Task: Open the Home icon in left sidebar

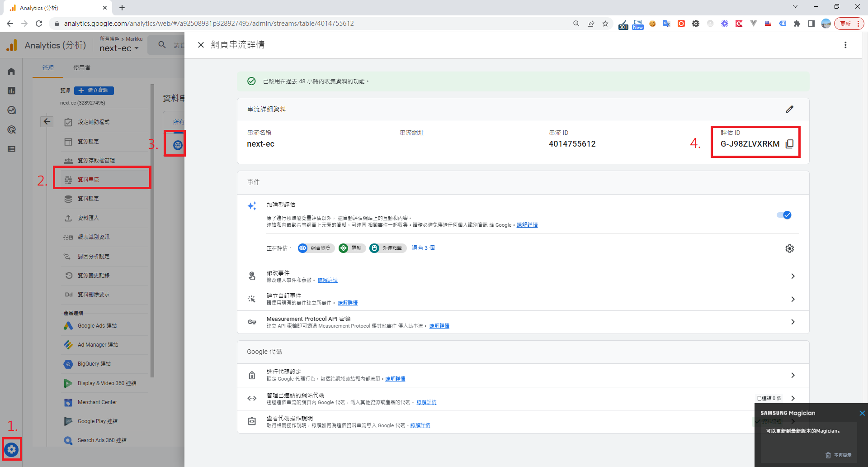Action: point(12,71)
